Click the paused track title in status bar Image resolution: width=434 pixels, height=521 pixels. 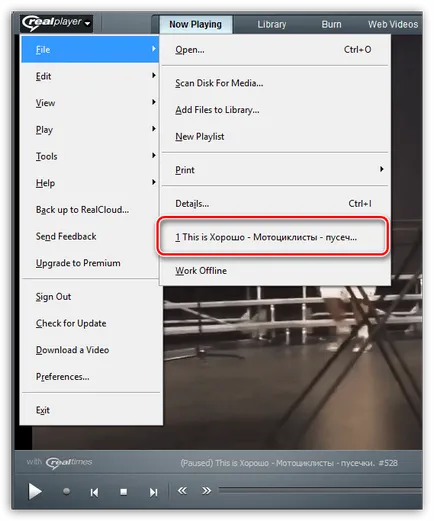tap(289, 463)
